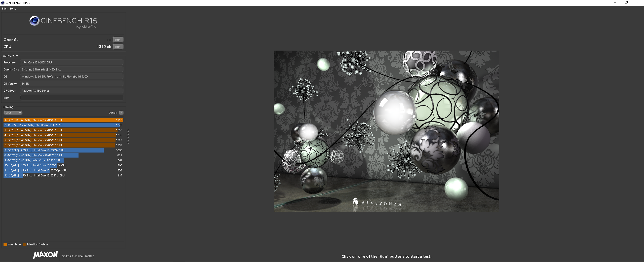The image size is (644, 262).
Task: Select ranking row 8 Core i7-4770K
Action: tap(63, 155)
